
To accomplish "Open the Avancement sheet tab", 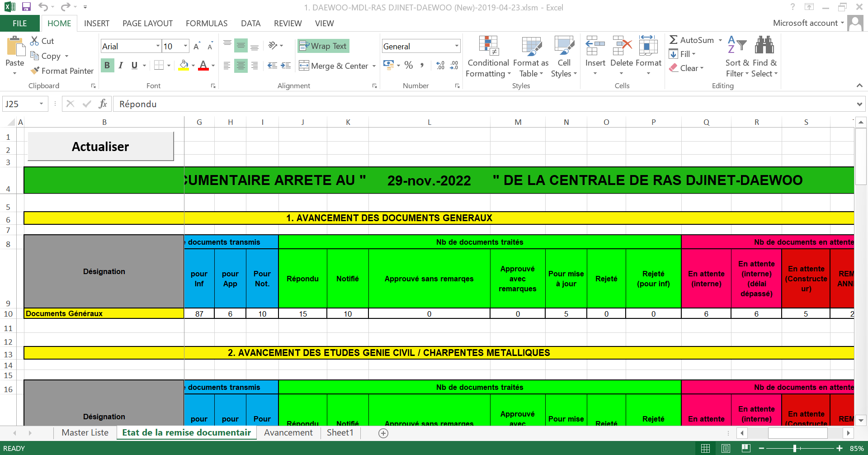I will tap(288, 433).
